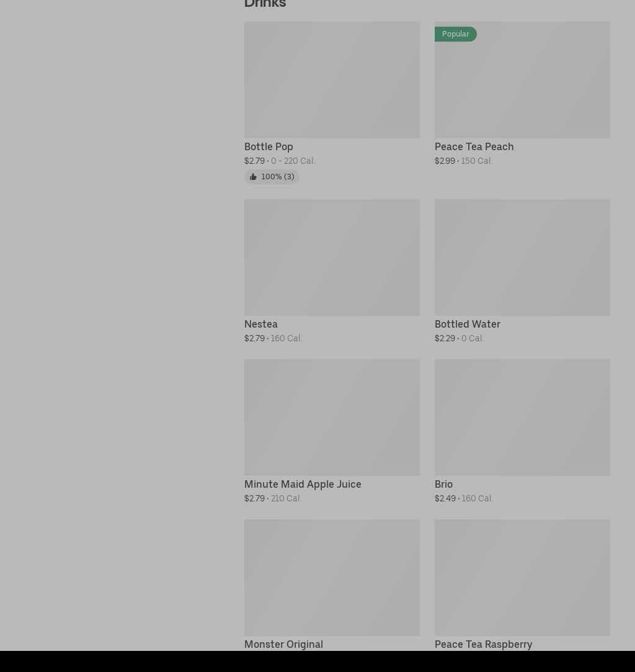Select the Nestea item name
635x672 pixels.
point(260,324)
